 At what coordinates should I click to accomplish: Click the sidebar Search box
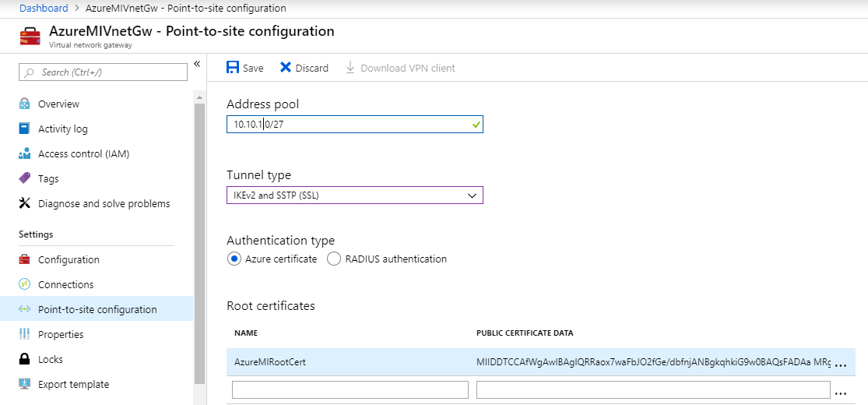pyautogui.click(x=103, y=72)
